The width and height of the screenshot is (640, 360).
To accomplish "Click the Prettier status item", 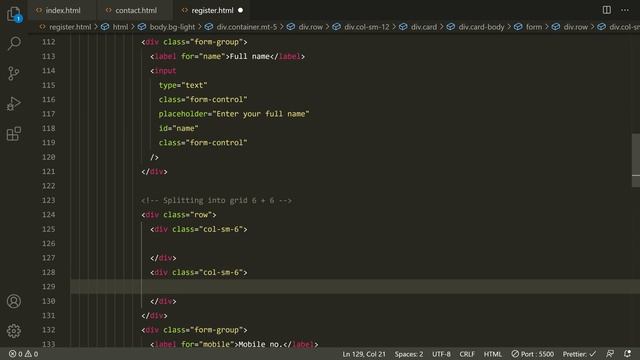I will tap(579, 354).
